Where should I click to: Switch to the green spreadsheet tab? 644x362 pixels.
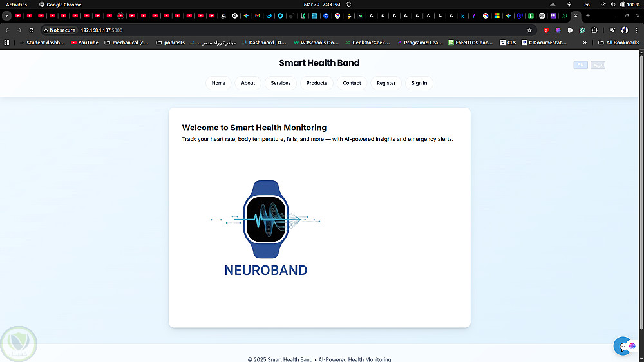[x=531, y=15]
